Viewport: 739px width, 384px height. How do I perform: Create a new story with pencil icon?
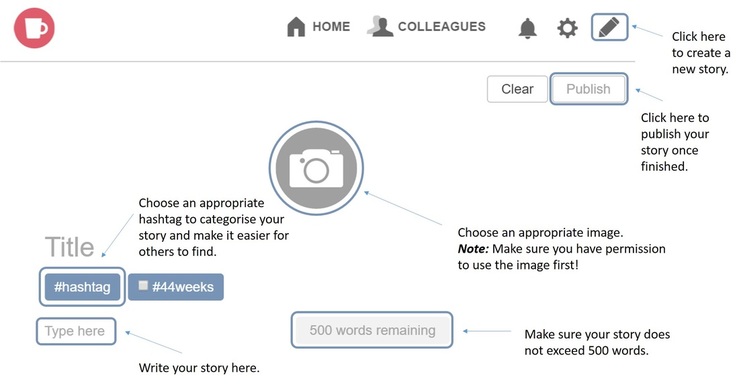pos(609,27)
